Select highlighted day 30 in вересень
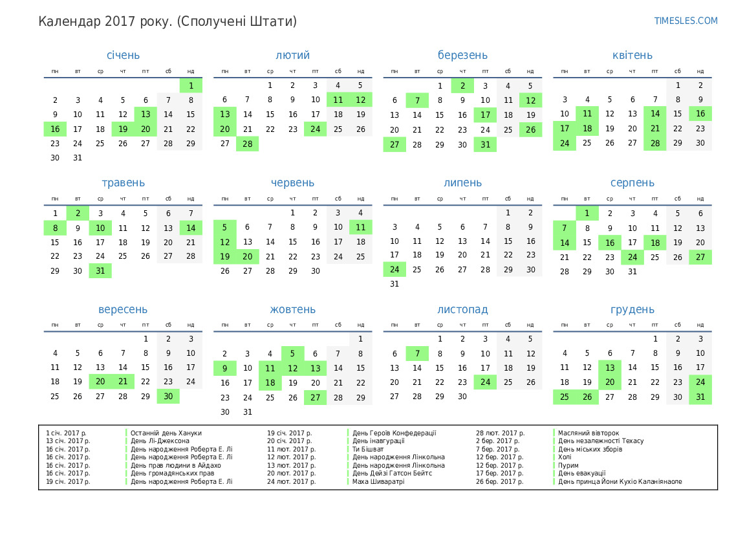Screen dimensions: 756x535 (168, 397)
